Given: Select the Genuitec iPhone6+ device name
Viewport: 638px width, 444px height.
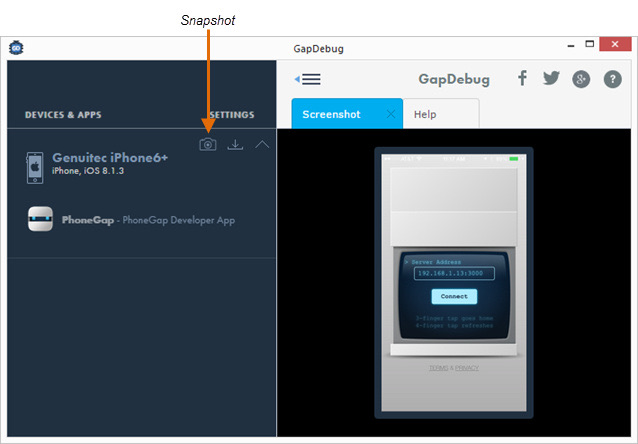Looking at the screenshot, I should (110, 157).
